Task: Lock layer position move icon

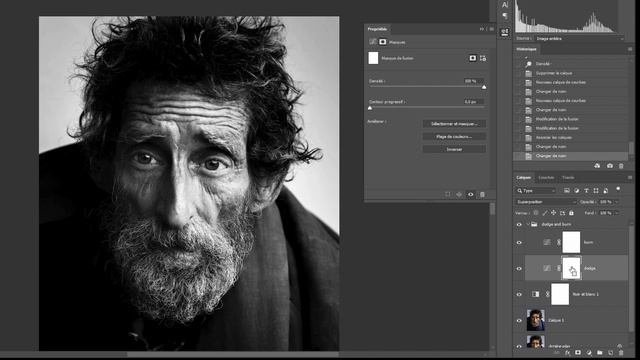Action: pyautogui.click(x=553, y=213)
